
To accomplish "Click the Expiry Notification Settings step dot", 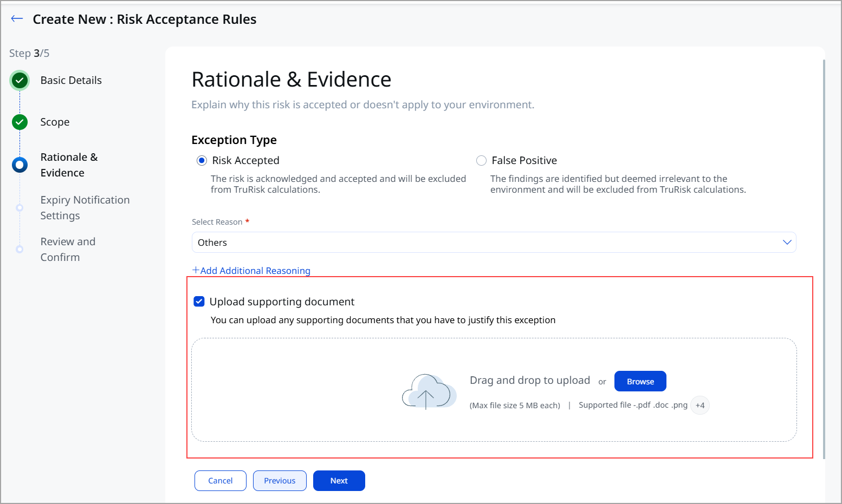I will click(x=20, y=208).
